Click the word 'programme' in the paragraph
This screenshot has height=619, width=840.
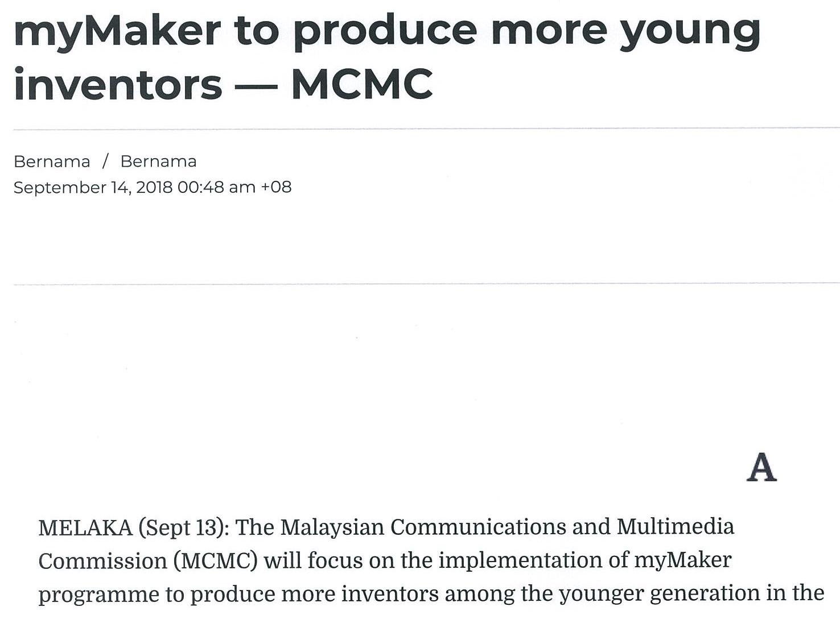click(98, 595)
